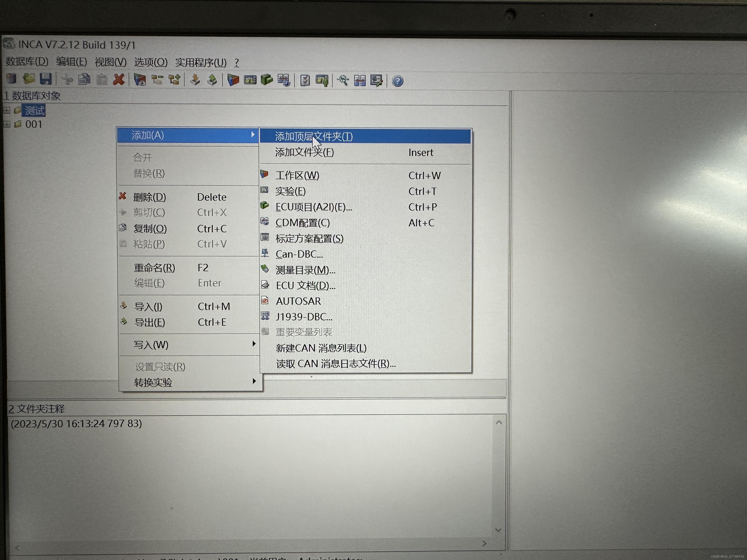Click the red X delete toolbar icon
Viewport: 747px width, 560px height.
point(119,80)
